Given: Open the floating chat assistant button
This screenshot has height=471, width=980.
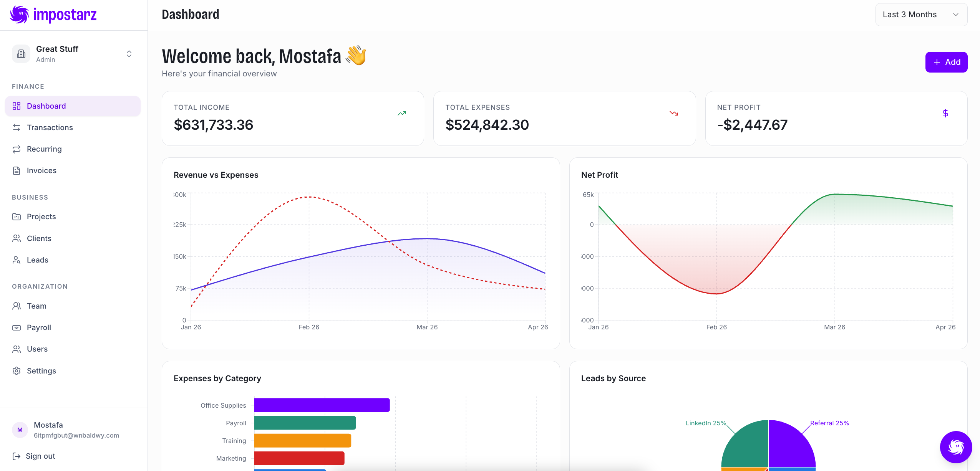Looking at the screenshot, I should point(955,447).
